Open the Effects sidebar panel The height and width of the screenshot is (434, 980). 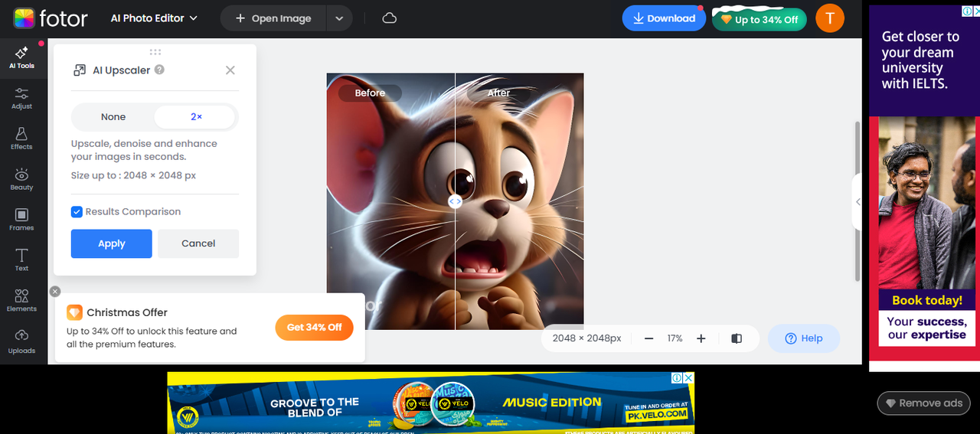click(x=21, y=139)
